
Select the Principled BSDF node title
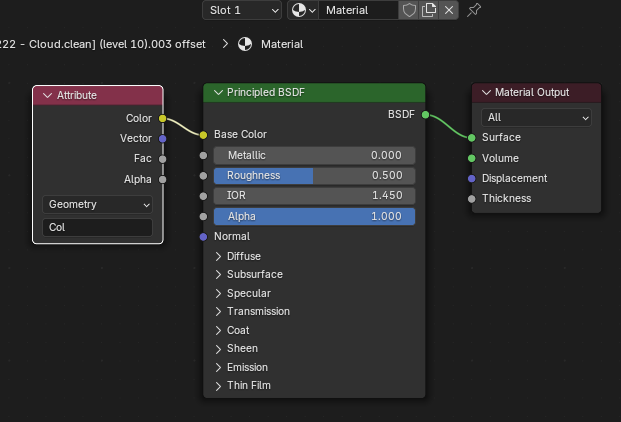[266, 92]
